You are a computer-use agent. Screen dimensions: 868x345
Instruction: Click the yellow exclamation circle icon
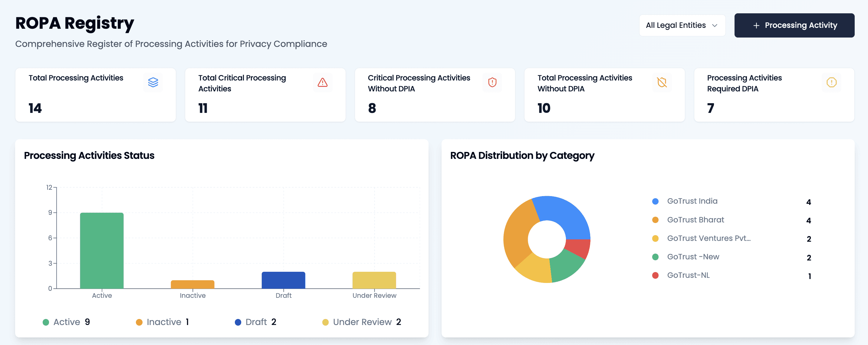831,82
